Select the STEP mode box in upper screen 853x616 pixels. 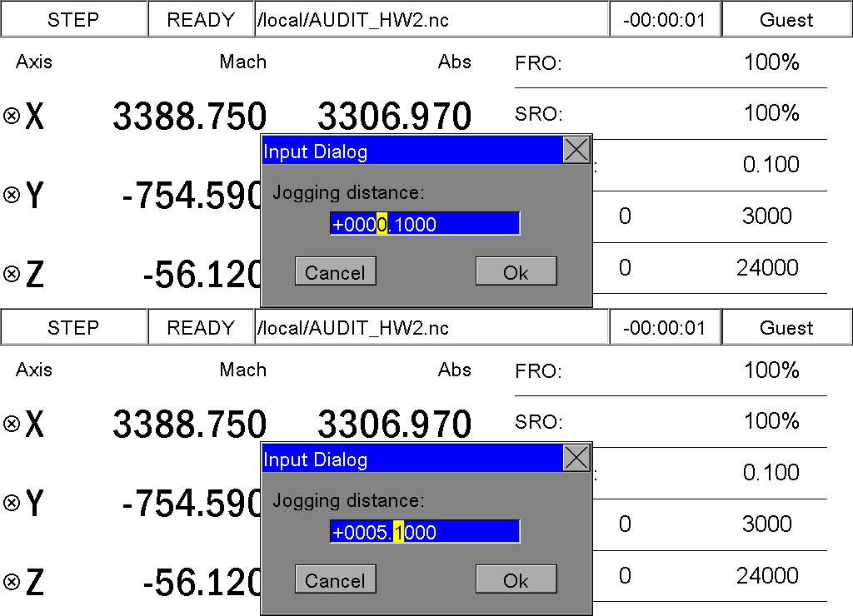pos(73,20)
